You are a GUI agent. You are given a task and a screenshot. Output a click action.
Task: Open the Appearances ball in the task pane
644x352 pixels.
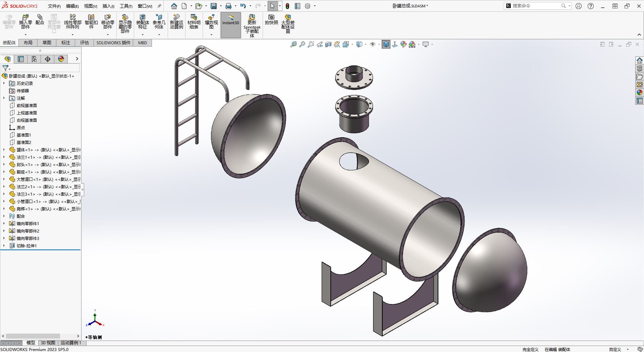pyautogui.click(x=640, y=93)
